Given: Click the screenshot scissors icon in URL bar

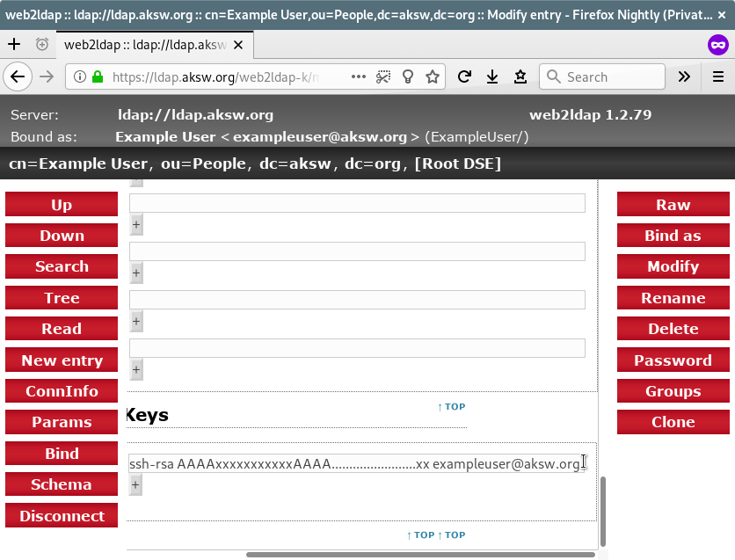Looking at the screenshot, I should (383, 76).
